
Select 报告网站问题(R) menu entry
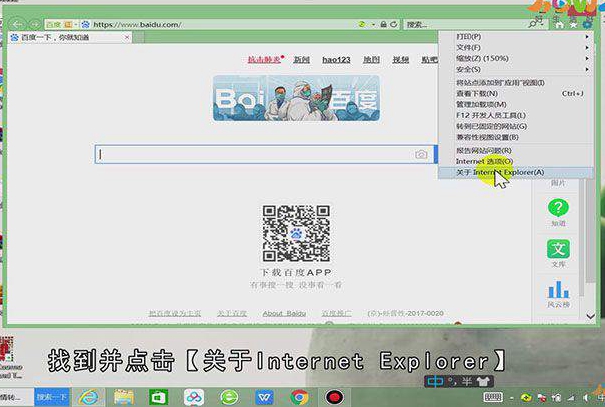coord(516,150)
